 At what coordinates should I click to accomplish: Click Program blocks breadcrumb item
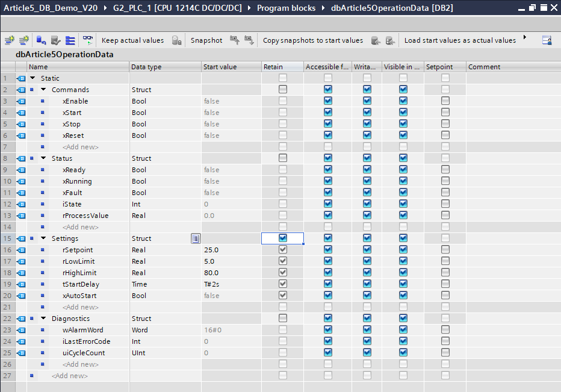point(287,8)
